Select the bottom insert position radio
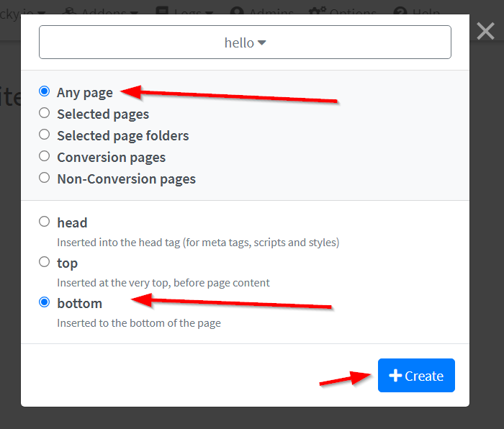The width and height of the screenshot is (504, 429). tap(45, 302)
